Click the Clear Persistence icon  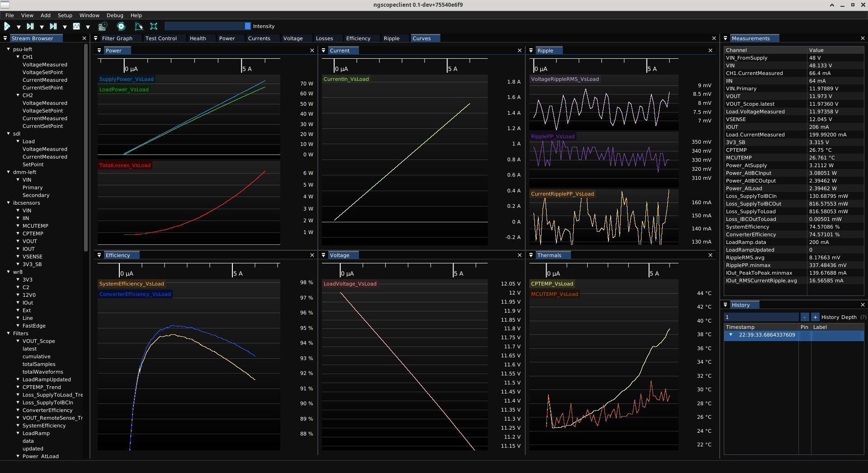pos(139,27)
